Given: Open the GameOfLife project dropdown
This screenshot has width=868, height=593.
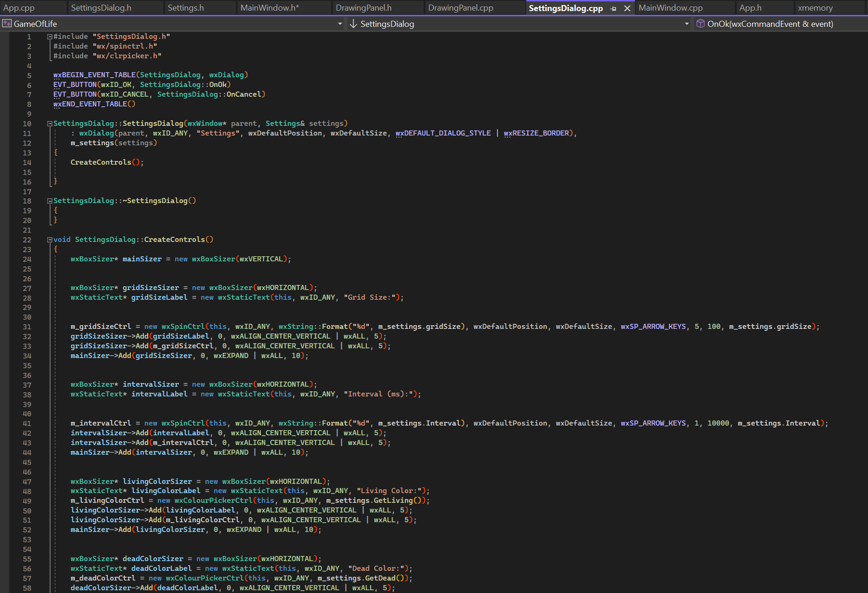Looking at the screenshot, I should (x=340, y=24).
